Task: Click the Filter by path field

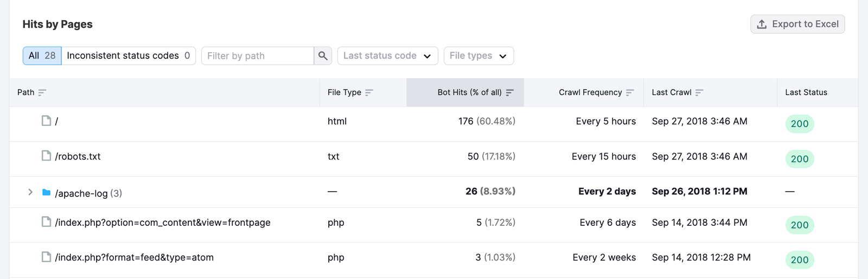Action: click(258, 56)
